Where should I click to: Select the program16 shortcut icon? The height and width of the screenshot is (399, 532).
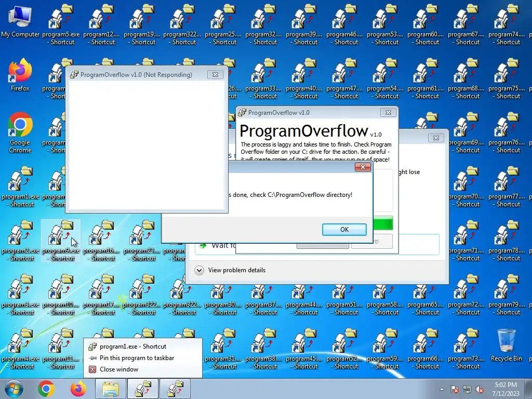click(x=101, y=241)
